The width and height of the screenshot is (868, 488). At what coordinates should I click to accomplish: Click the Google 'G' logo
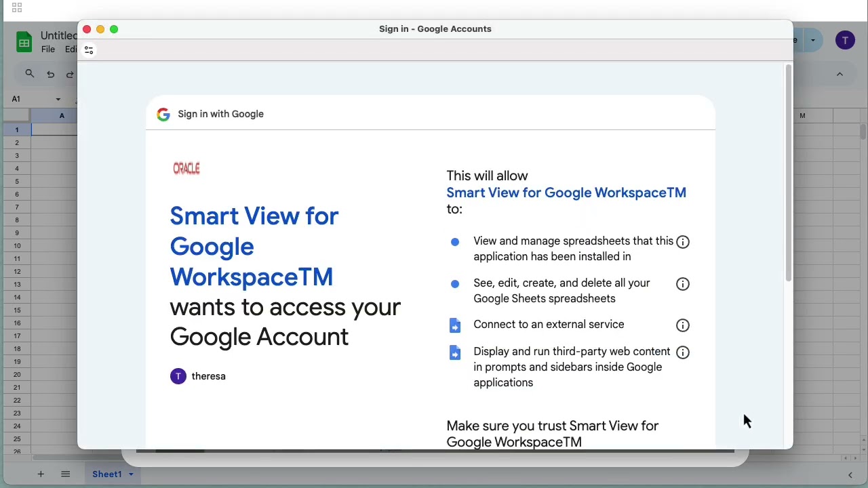pyautogui.click(x=163, y=115)
